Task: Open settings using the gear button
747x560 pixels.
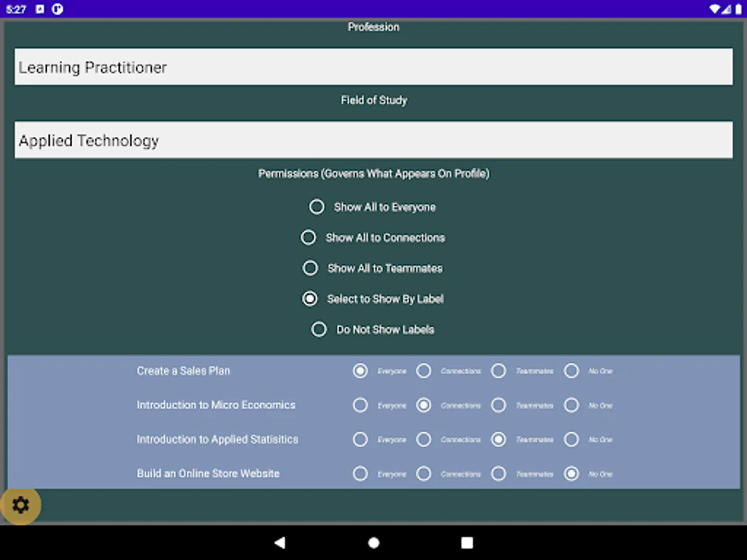Action: (22, 506)
